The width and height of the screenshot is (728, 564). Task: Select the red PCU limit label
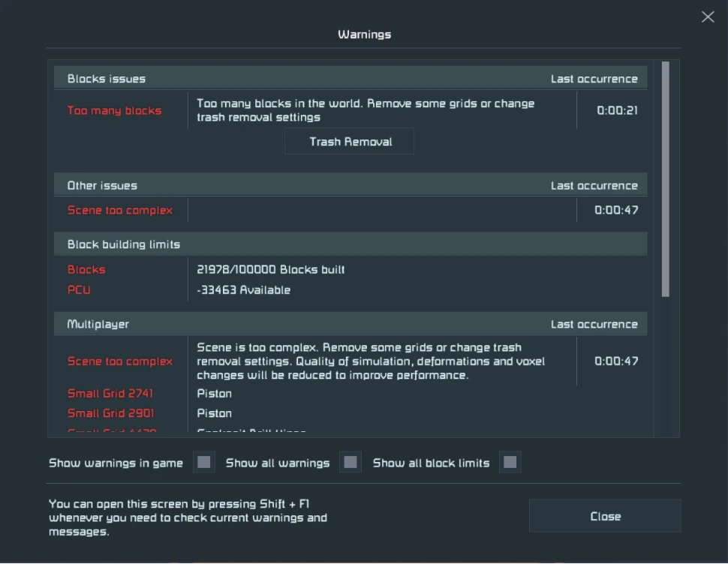click(x=79, y=290)
